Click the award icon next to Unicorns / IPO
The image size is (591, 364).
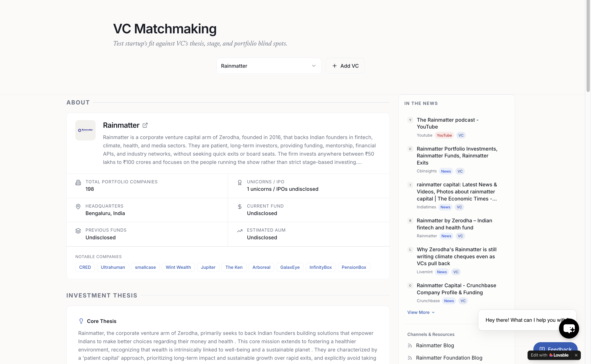[240, 183]
